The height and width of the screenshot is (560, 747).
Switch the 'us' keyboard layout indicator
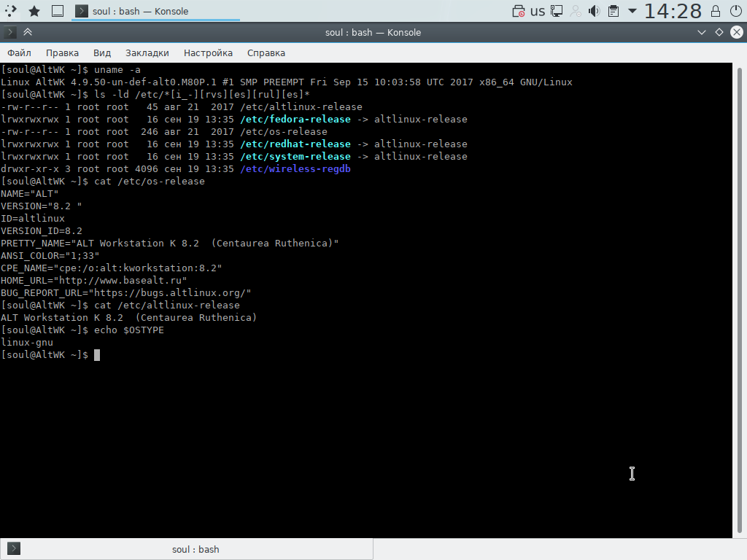538,11
